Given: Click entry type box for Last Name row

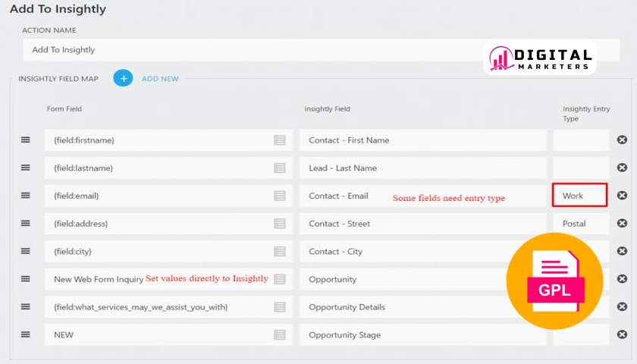Looking at the screenshot, I should [x=581, y=168].
